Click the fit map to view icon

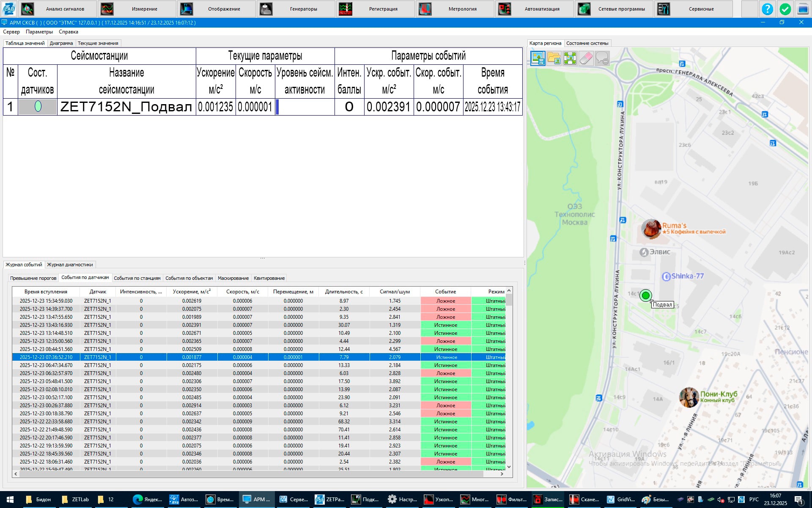570,58
